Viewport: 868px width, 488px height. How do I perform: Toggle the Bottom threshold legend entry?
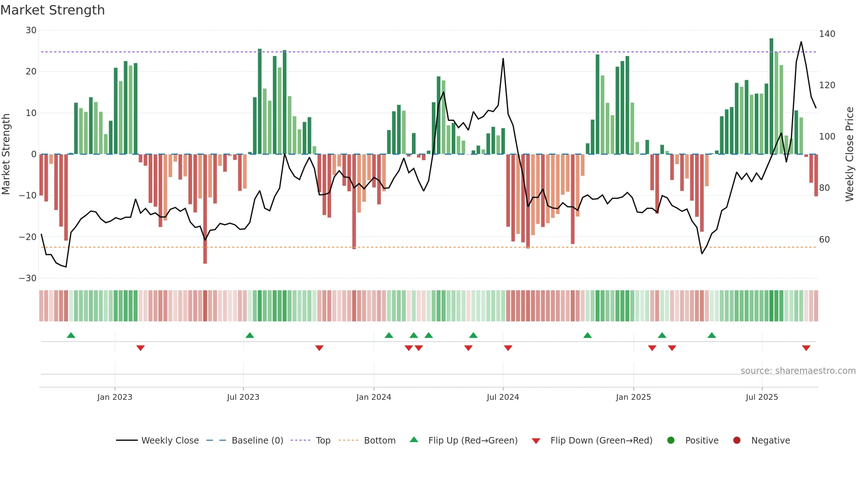367,440
